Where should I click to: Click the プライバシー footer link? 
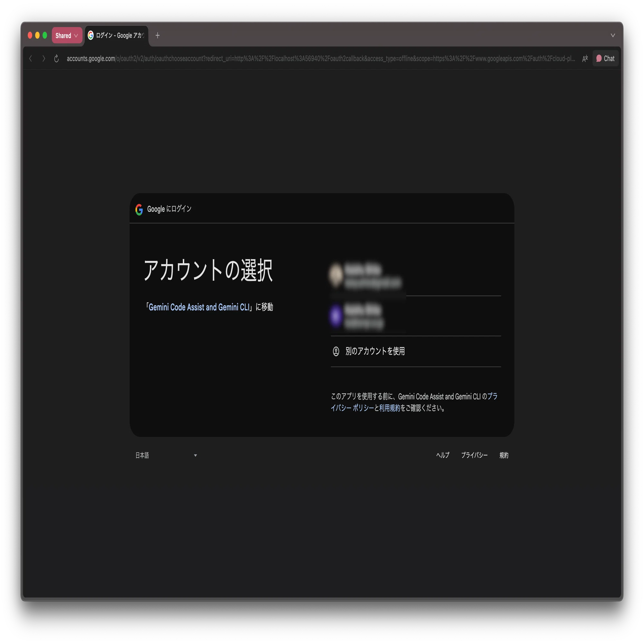point(474,455)
